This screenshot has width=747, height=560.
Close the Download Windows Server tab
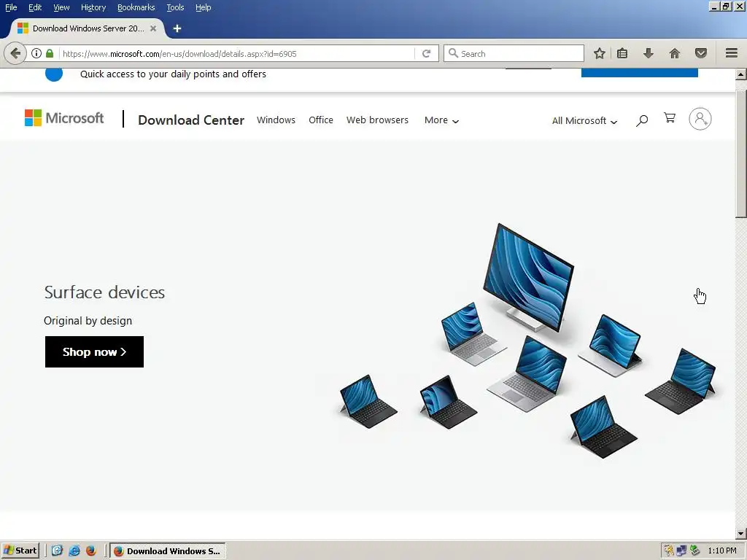(153, 28)
